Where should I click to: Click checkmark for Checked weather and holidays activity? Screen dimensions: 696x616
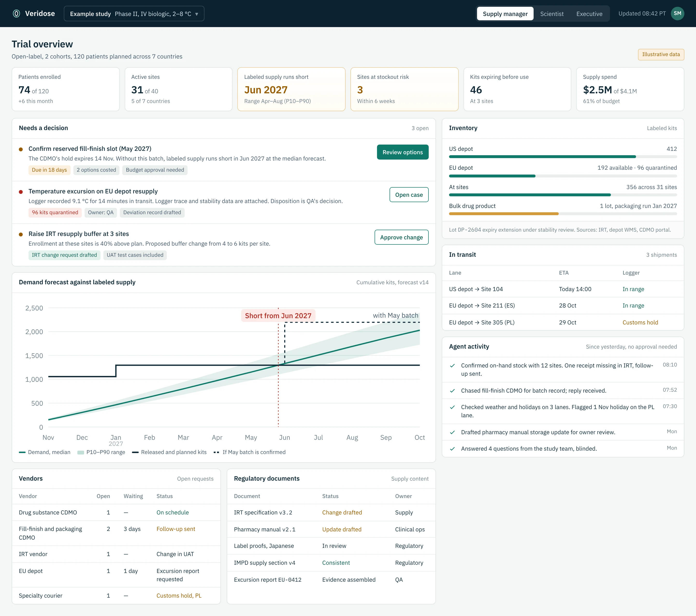[x=452, y=407]
